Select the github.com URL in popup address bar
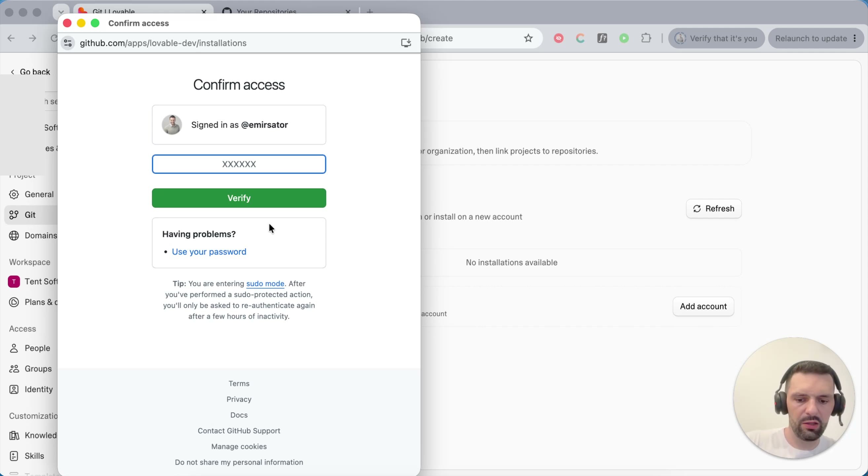868x476 pixels. pyautogui.click(x=163, y=43)
